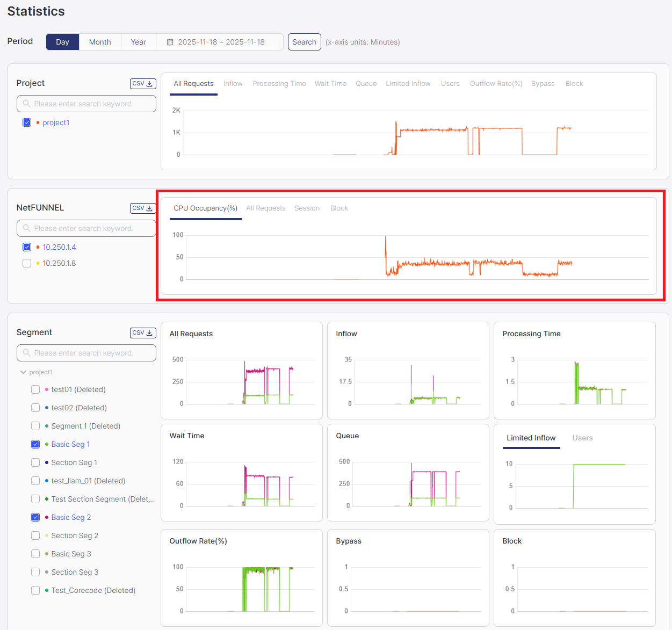Viewport: 672px width, 630px height.
Task: Open the project1 link
Action: coord(56,122)
